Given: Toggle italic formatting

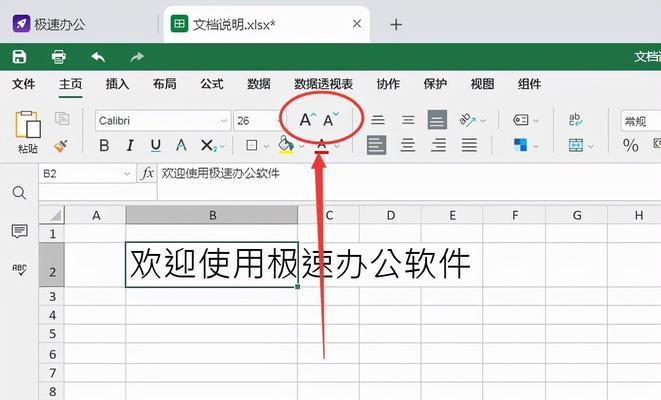Looking at the screenshot, I should [130, 146].
